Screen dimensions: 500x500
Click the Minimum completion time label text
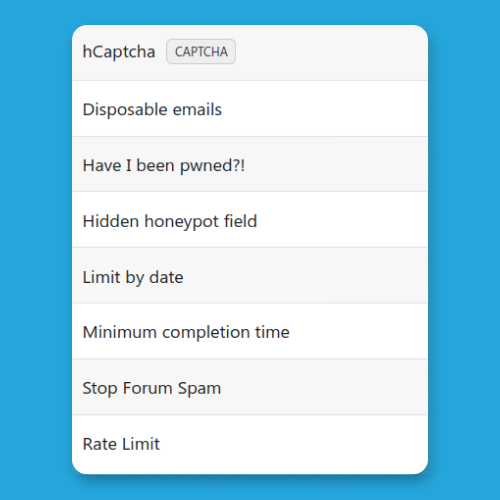point(186,333)
